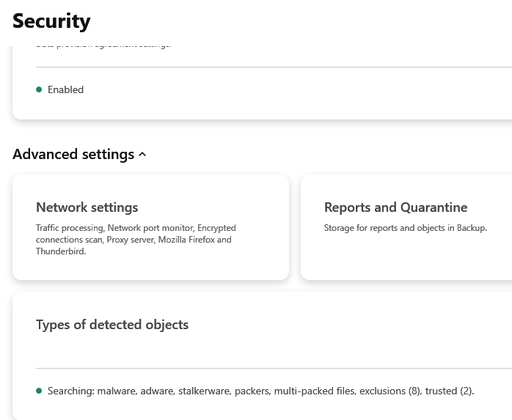Screen dimensions: 512x420
Task: Click the Advanced settings heading text
Action: pos(73,155)
